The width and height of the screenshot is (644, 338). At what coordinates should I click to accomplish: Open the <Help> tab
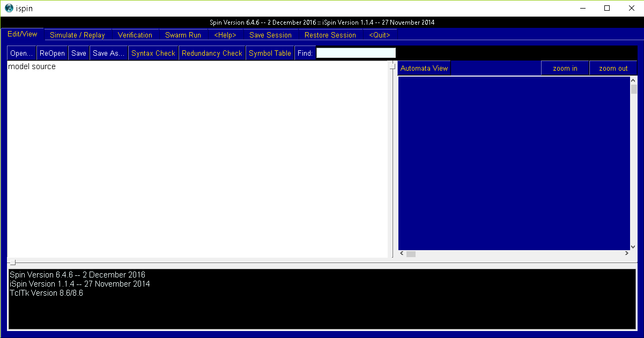click(225, 35)
